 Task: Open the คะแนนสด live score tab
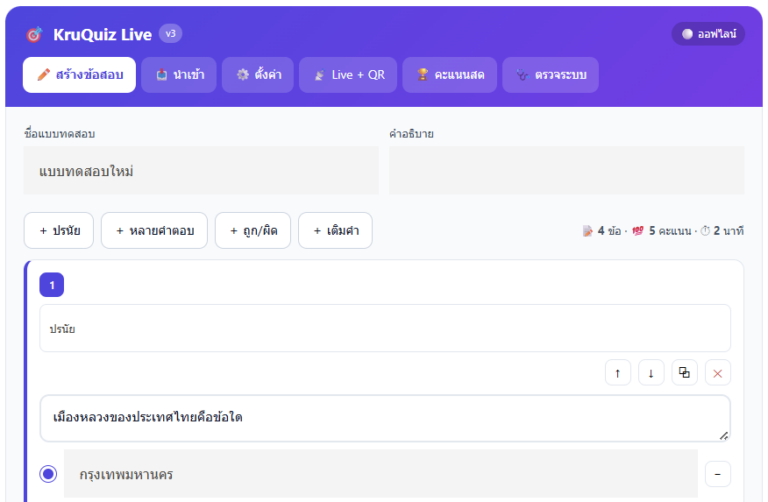coord(450,75)
